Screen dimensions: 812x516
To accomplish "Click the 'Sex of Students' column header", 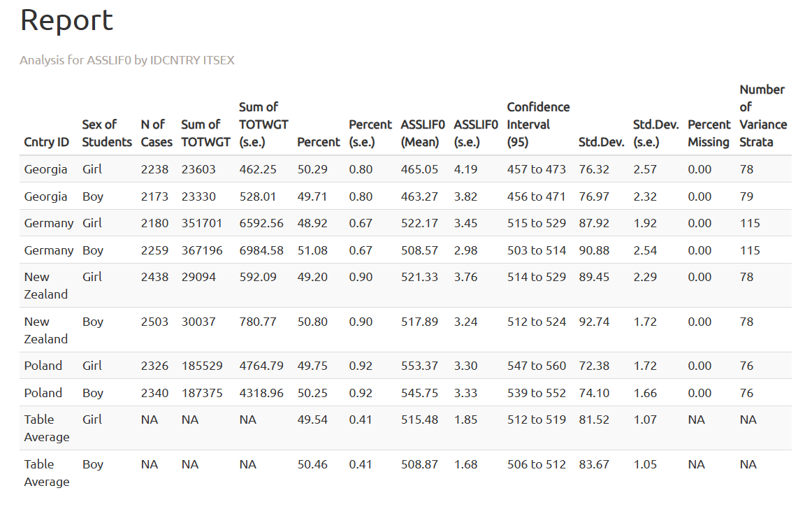I will click(106, 133).
